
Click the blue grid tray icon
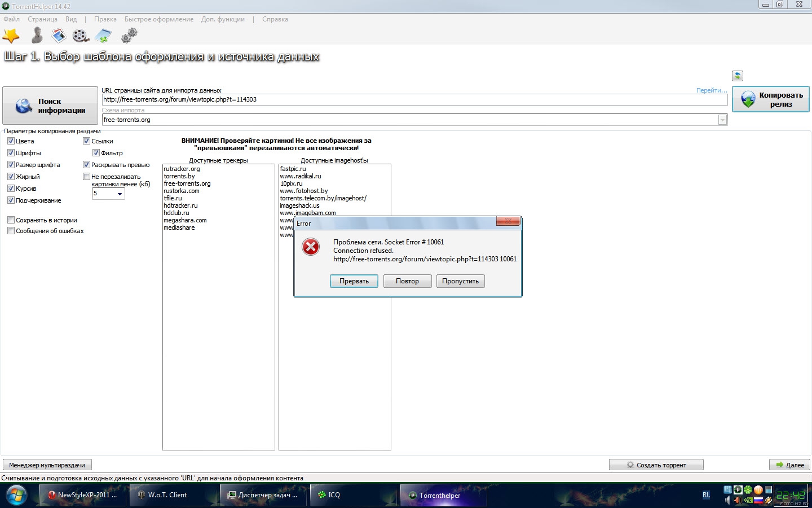click(727, 490)
